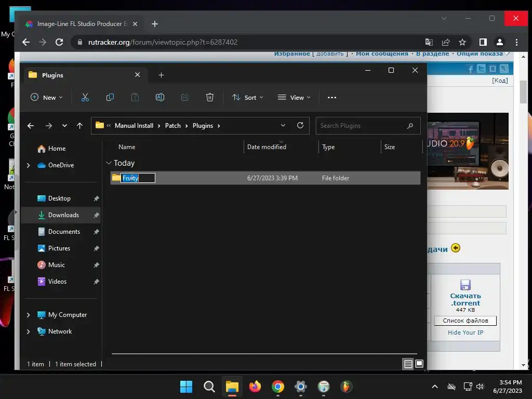Expand the My Computer tree node

[29, 315]
